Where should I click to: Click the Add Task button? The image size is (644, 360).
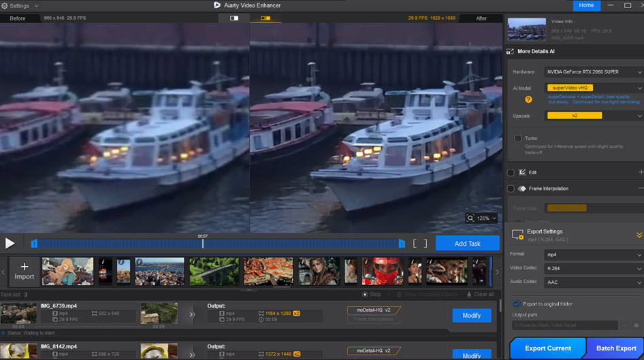[467, 244]
